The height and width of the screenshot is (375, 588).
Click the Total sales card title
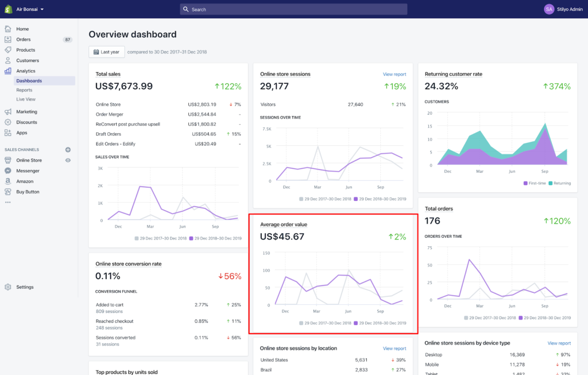pyautogui.click(x=108, y=74)
